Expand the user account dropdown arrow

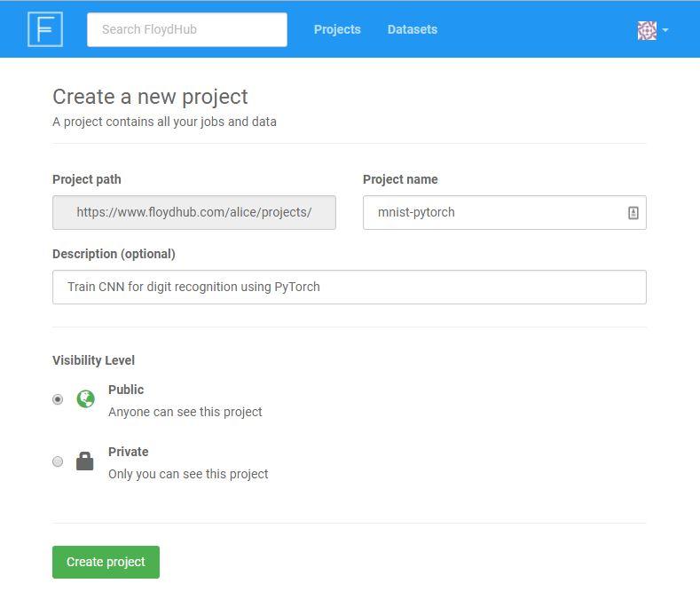coord(665,30)
